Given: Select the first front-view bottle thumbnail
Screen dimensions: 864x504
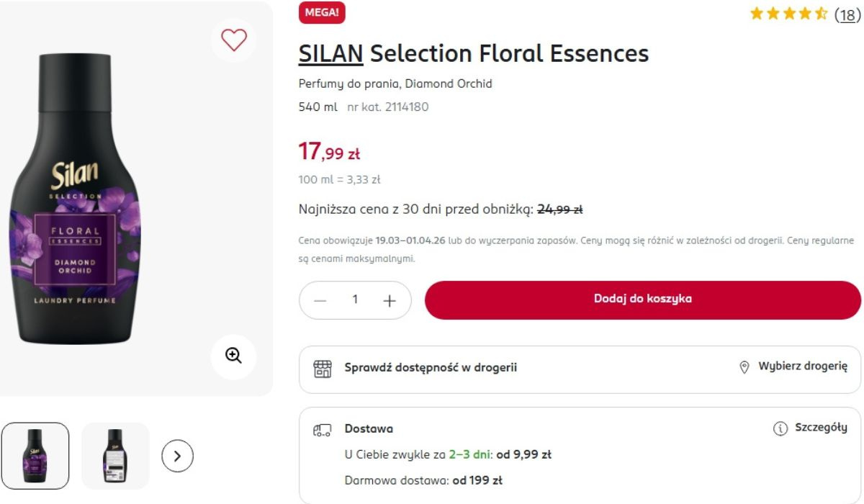Looking at the screenshot, I should pyautogui.click(x=35, y=456).
